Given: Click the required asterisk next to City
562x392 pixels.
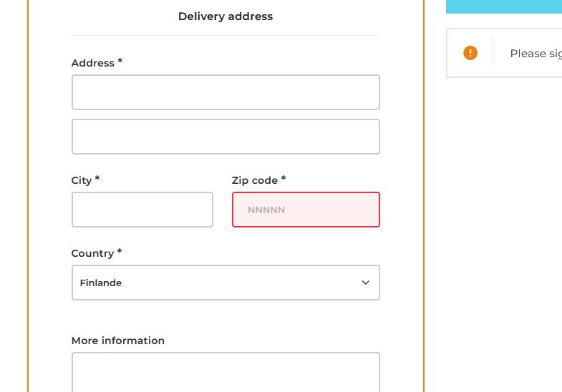Looking at the screenshot, I should coord(97,180).
